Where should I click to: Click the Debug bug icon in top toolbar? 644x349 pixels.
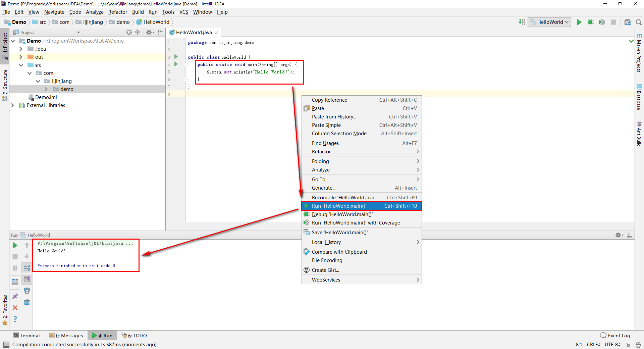click(591, 22)
